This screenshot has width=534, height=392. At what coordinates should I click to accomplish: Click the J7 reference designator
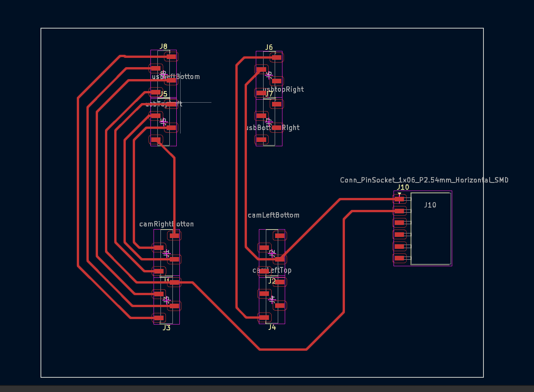pos(269,94)
